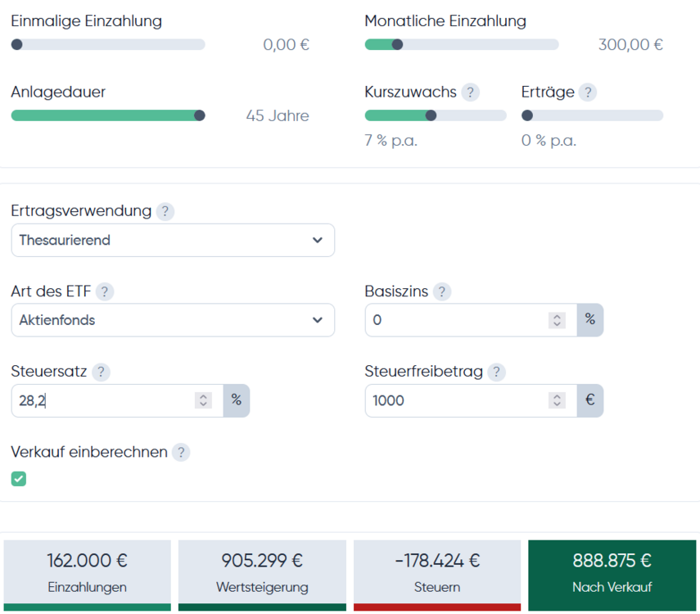Open Steuerfreibetrag question mark help

click(x=496, y=372)
